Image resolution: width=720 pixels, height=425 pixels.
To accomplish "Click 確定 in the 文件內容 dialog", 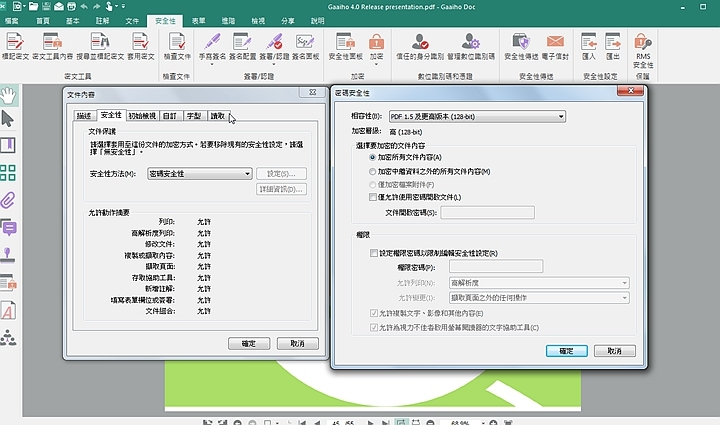I will click(249, 343).
